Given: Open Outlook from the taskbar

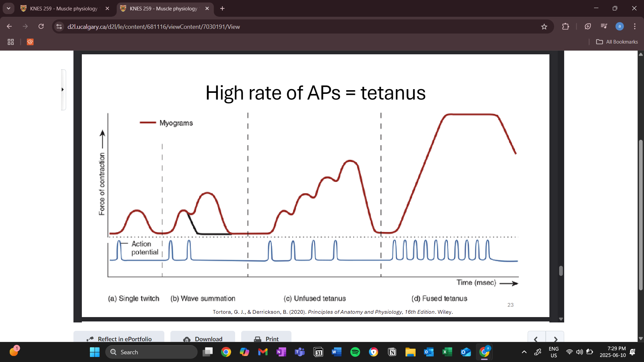Looking at the screenshot, I should pyautogui.click(x=429, y=352).
